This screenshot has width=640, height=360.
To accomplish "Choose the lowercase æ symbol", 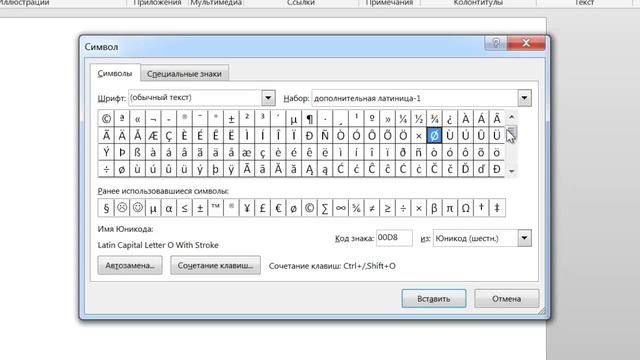I will point(247,152).
